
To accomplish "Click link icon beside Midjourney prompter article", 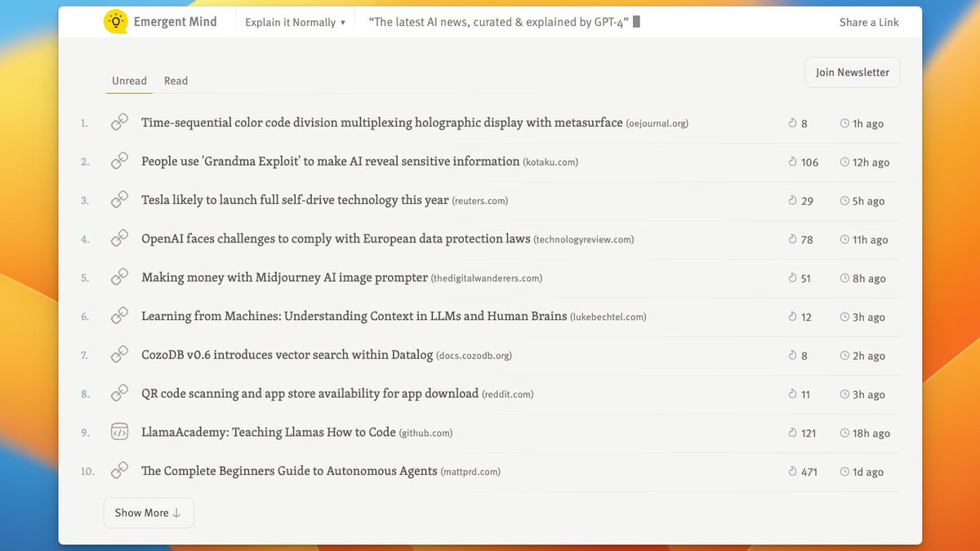I will pyautogui.click(x=119, y=278).
